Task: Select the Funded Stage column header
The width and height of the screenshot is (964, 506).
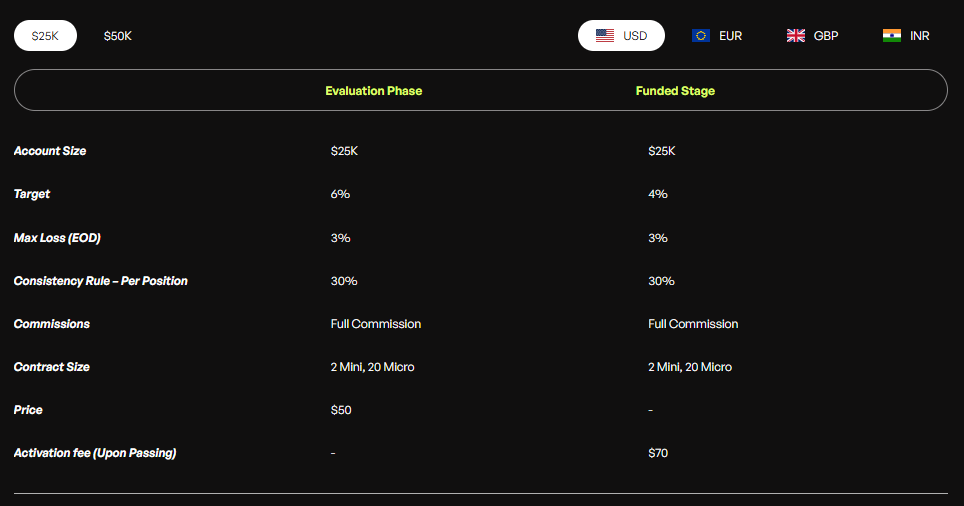Action: coord(675,91)
